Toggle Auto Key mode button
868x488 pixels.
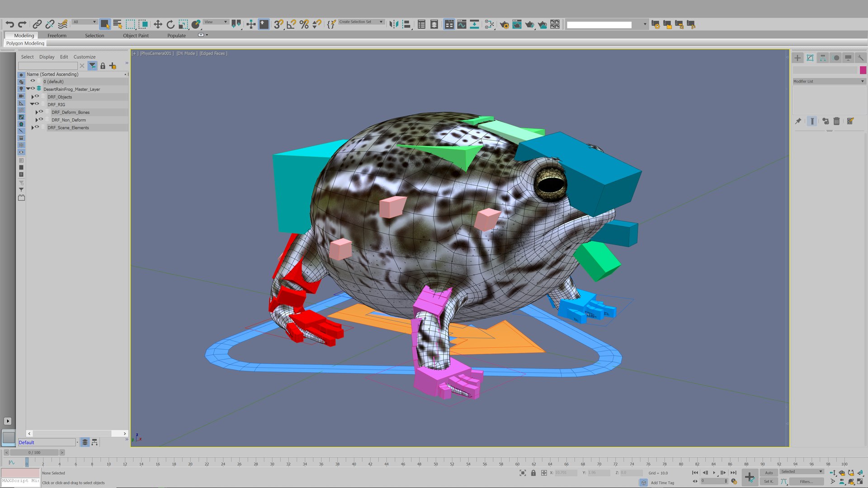tap(769, 473)
